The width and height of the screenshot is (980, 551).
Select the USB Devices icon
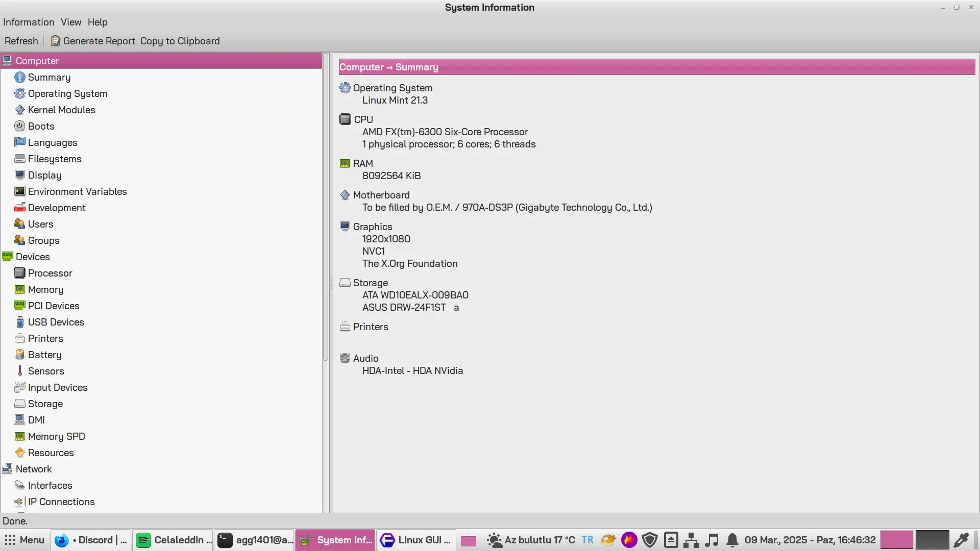click(x=20, y=322)
